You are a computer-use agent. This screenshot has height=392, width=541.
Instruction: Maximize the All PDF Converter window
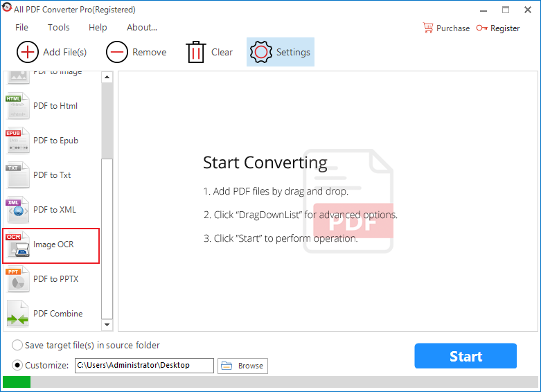tap(506, 10)
